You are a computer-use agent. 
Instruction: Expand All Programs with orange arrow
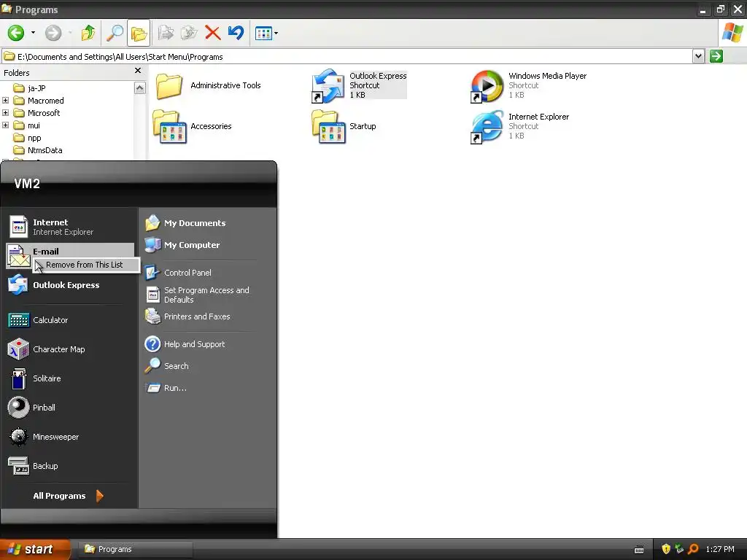(x=99, y=496)
